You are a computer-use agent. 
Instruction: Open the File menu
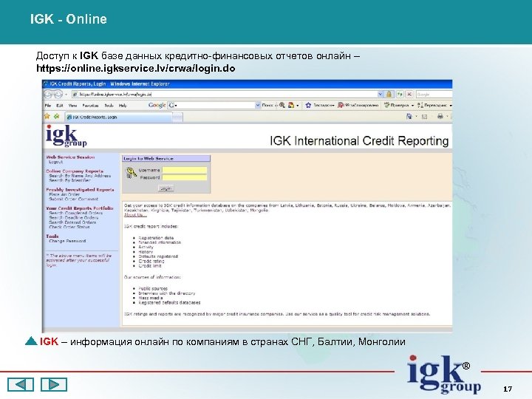click(48, 106)
